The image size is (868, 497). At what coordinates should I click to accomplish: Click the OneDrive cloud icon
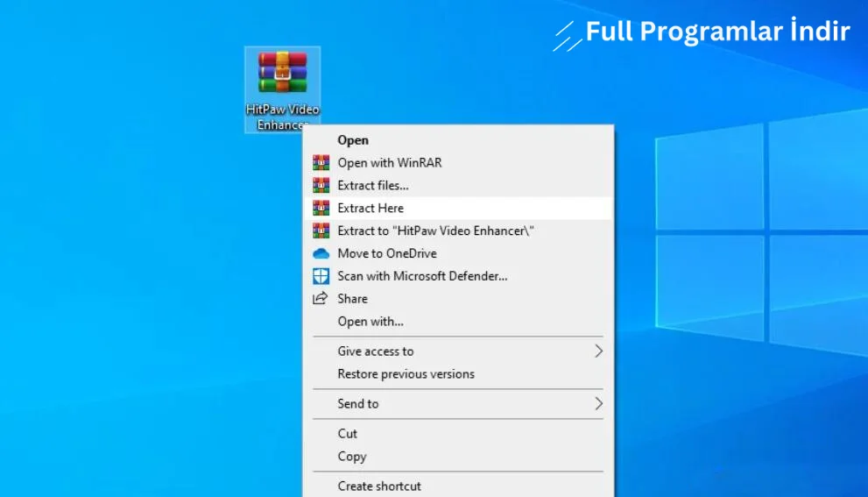[x=321, y=254]
